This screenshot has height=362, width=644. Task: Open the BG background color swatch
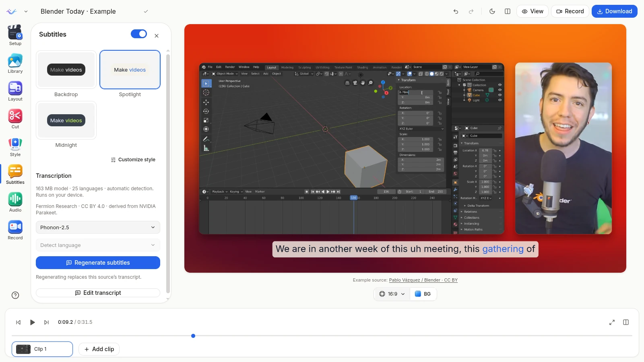[423, 294]
